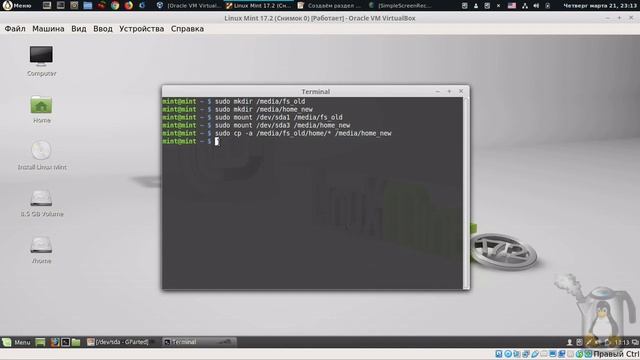Open the Устройства menu

coord(141,29)
